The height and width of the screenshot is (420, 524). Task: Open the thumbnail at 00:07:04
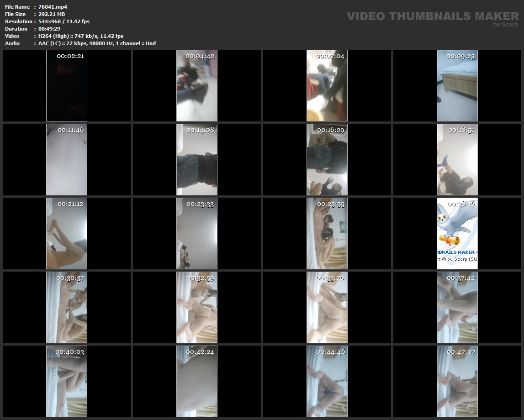327,86
